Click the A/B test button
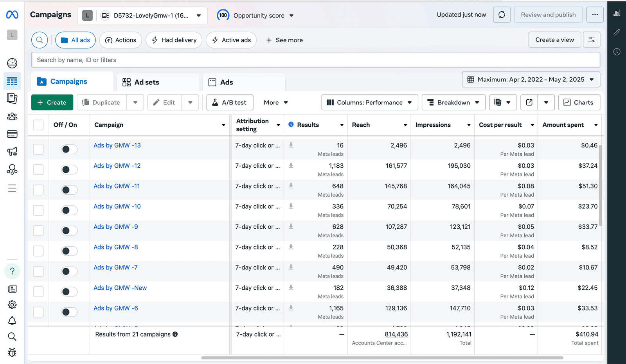 230,102
